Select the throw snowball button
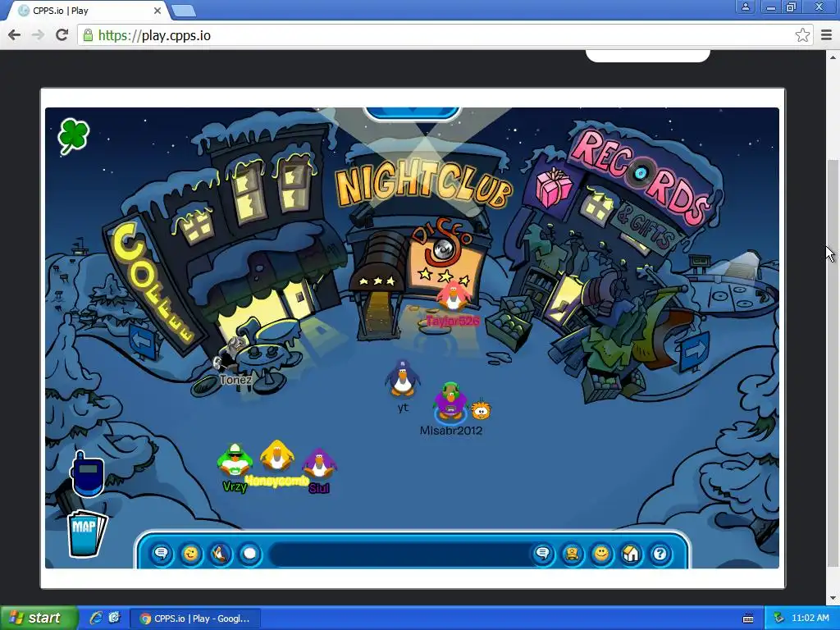 (x=249, y=553)
